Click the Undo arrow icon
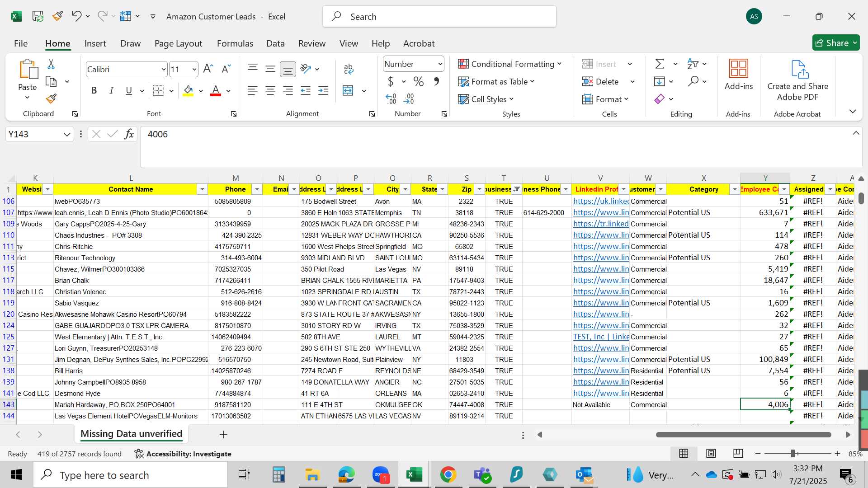 point(76,16)
